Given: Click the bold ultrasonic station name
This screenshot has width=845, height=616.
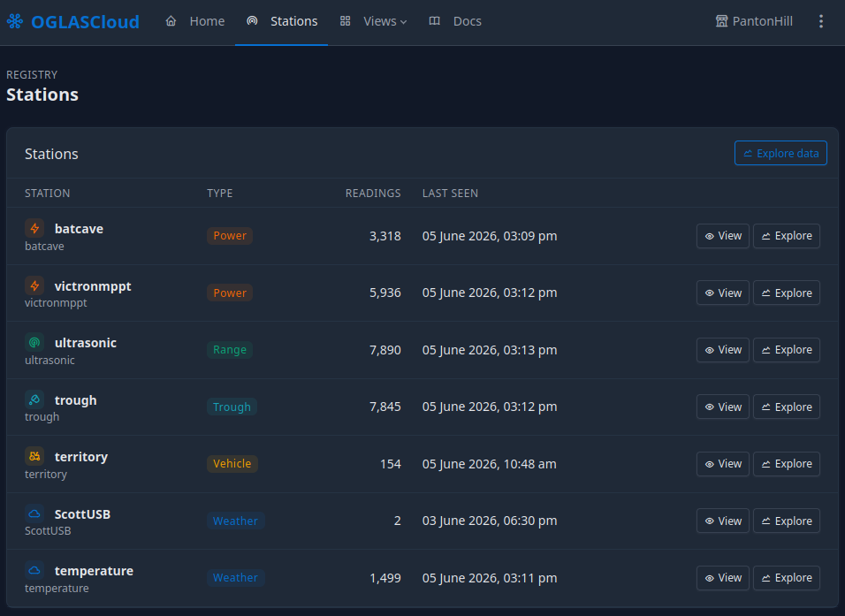Looking at the screenshot, I should pos(85,343).
